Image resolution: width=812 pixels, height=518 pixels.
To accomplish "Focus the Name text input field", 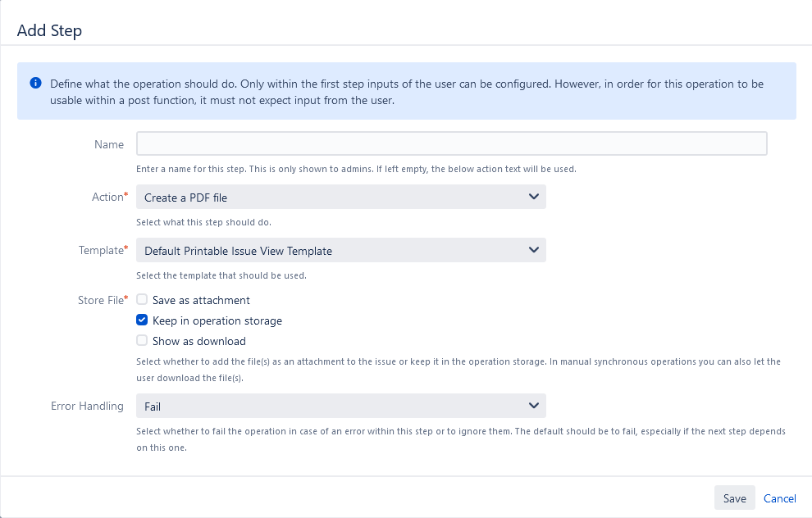I will (451, 144).
